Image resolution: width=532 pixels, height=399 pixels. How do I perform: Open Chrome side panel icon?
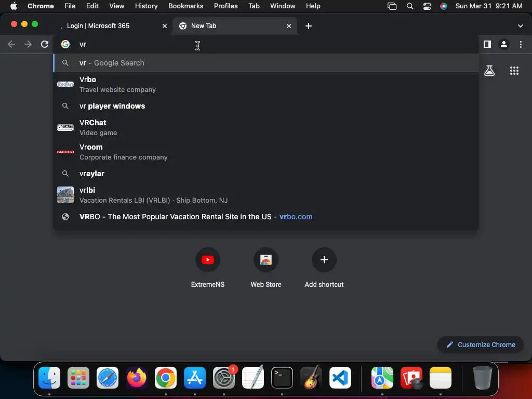click(487, 44)
